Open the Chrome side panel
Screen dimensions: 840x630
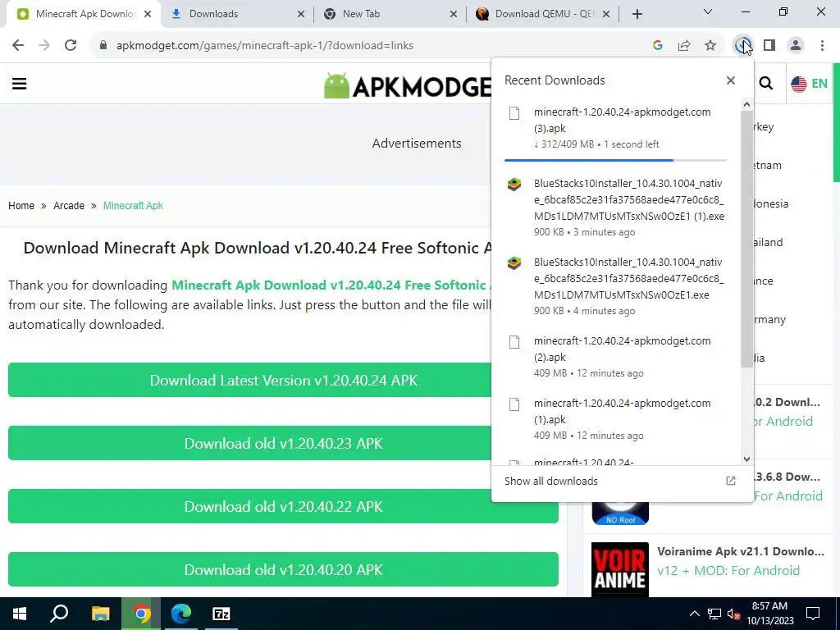769,46
